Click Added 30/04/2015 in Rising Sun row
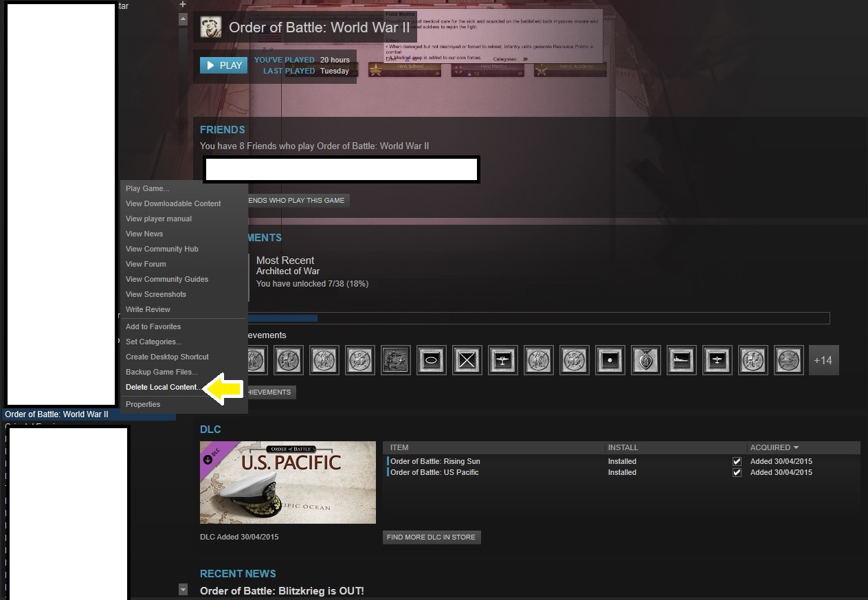 click(781, 462)
